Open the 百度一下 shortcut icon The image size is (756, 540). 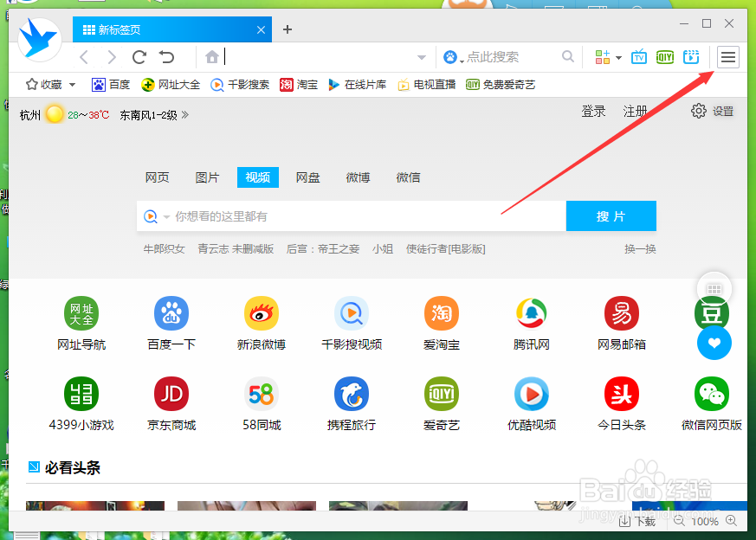(171, 313)
